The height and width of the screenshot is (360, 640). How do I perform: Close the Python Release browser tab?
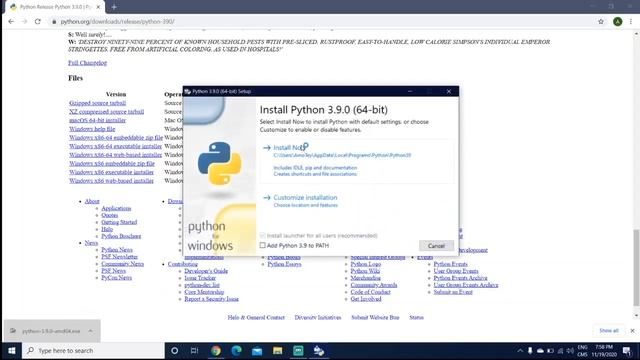click(98, 7)
